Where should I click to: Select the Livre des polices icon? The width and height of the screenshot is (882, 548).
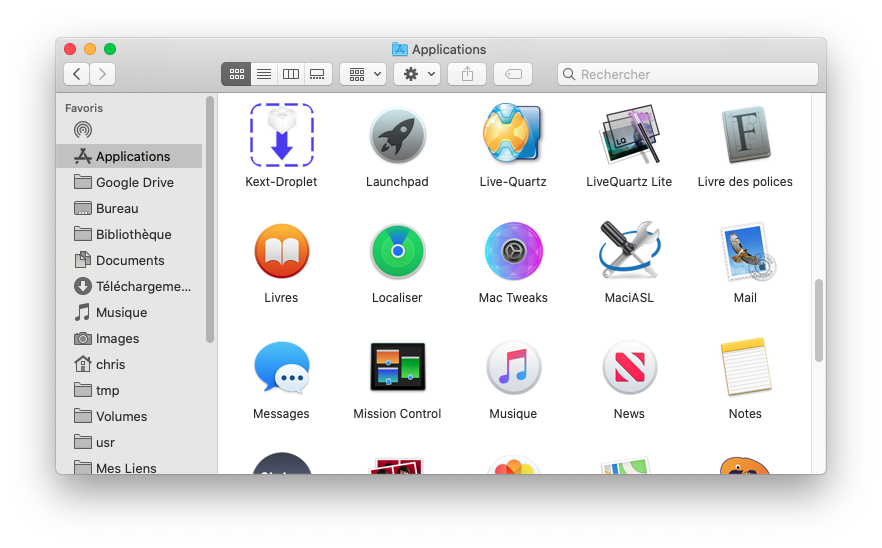(745, 134)
